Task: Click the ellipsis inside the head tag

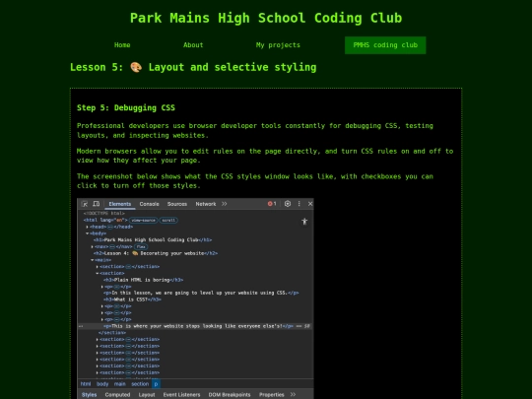Action: tap(110, 227)
